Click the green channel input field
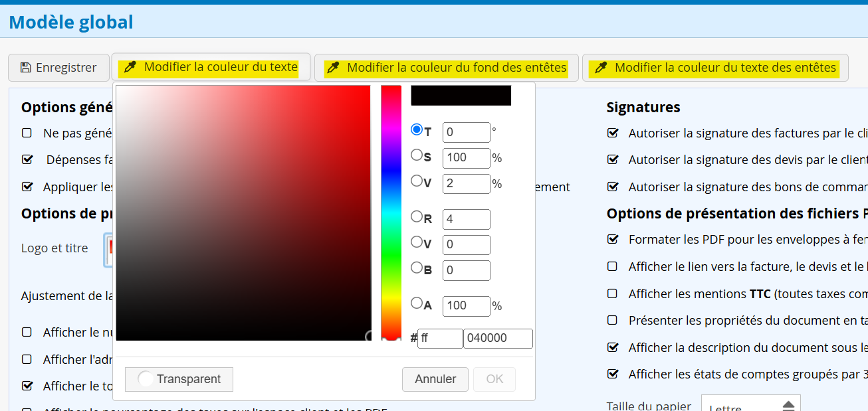The width and height of the screenshot is (868, 411). click(467, 245)
